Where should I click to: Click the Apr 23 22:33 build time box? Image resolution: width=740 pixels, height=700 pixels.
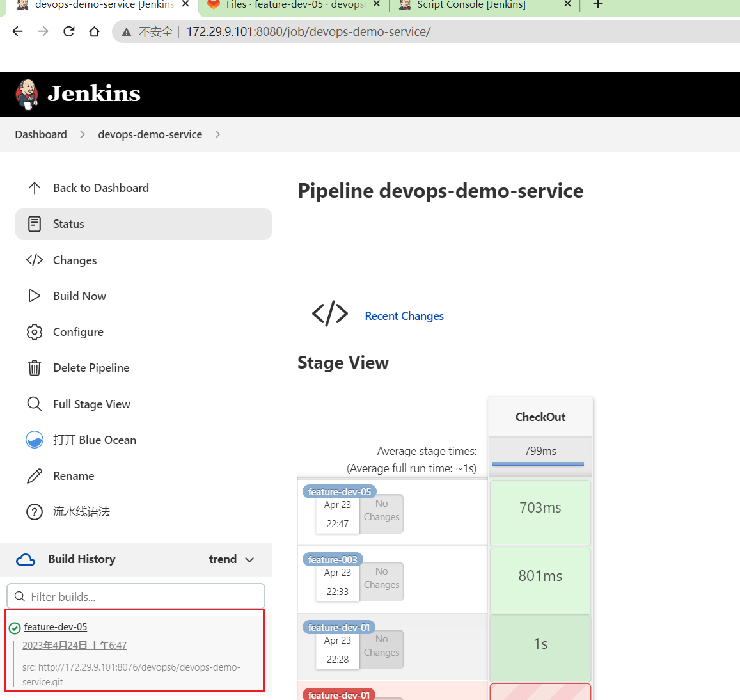click(x=338, y=582)
